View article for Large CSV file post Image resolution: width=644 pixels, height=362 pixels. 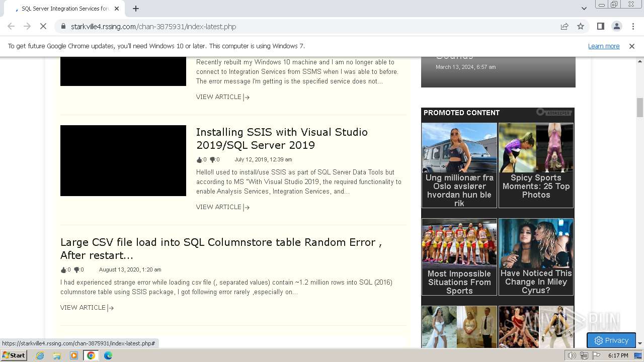click(87, 308)
